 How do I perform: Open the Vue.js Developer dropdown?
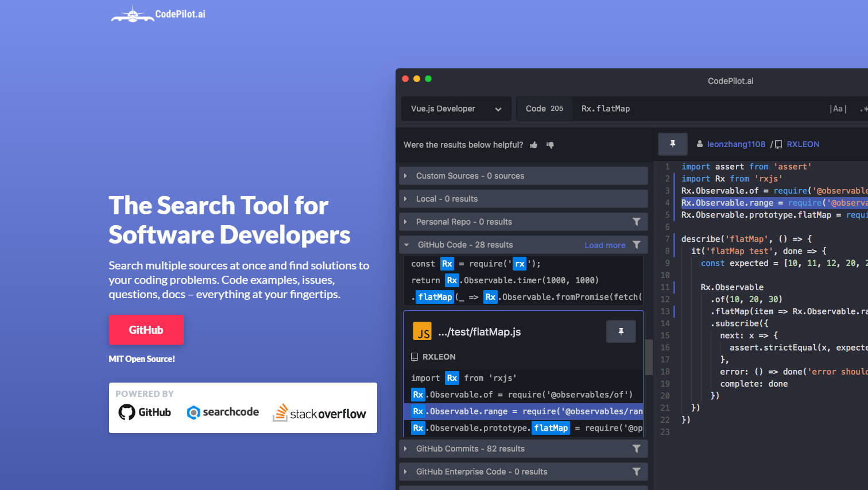pyautogui.click(x=456, y=109)
